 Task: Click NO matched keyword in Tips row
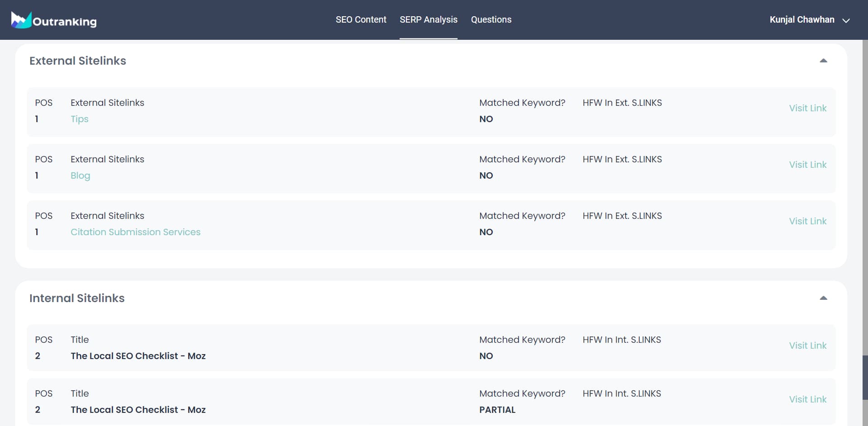coord(486,119)
